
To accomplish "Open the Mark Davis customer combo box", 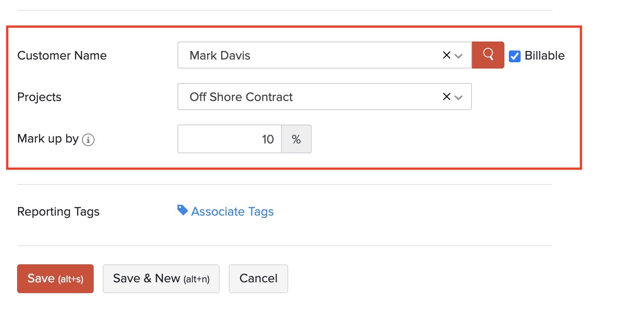I will 306,55.
